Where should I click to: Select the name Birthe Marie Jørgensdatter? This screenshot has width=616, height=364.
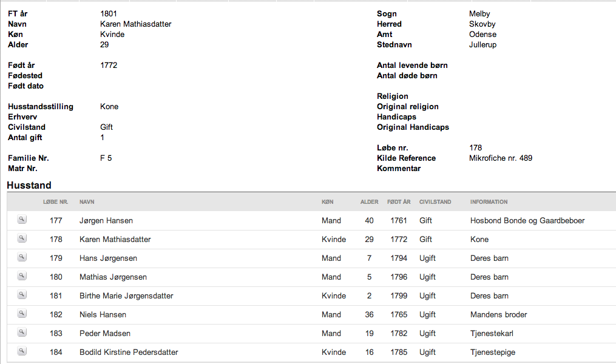pos(126,296)
